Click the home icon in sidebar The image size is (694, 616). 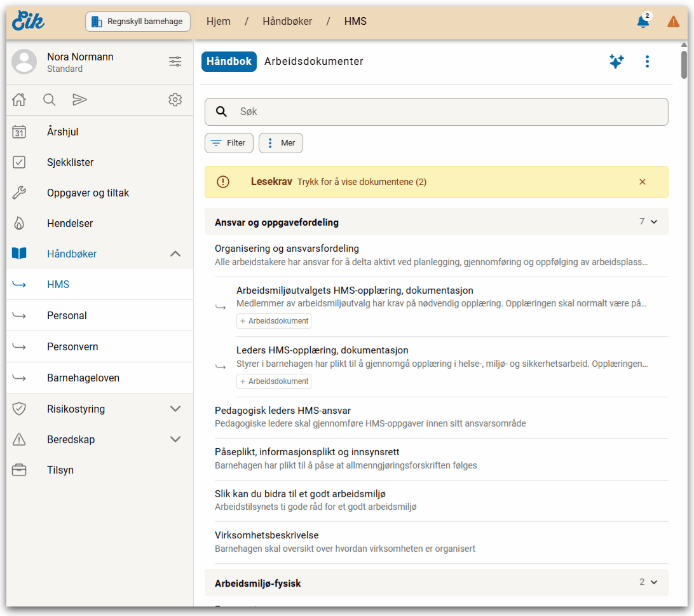(19, 100)
